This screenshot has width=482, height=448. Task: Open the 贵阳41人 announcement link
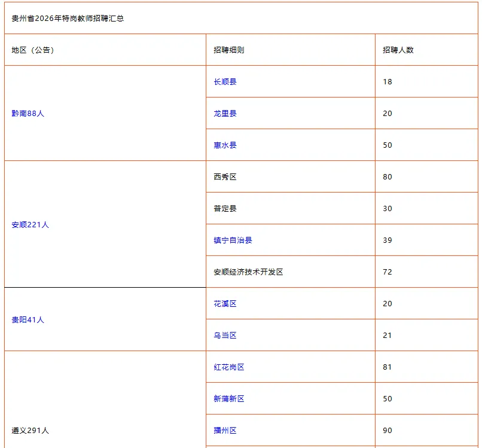tap(28, 320)
